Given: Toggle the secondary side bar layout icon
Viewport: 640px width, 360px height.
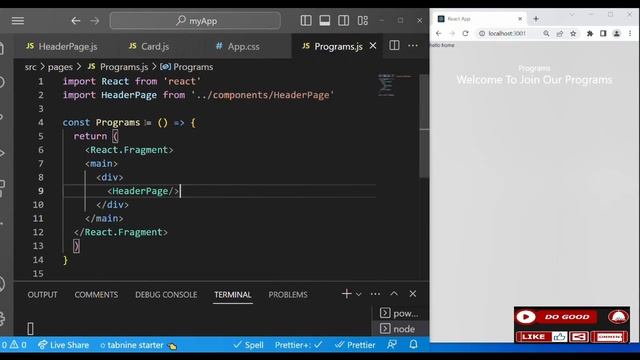Looking at the screenshot, I should click(343, 20).
